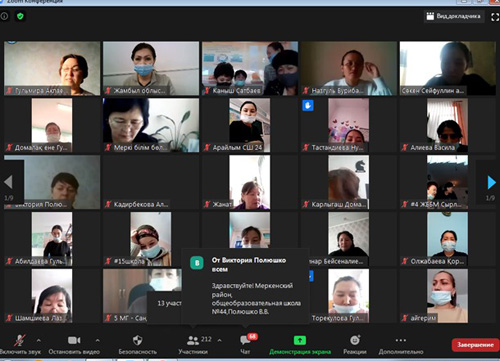Open the Участники participants panel
500x361 pixels.
pos(193,345)
